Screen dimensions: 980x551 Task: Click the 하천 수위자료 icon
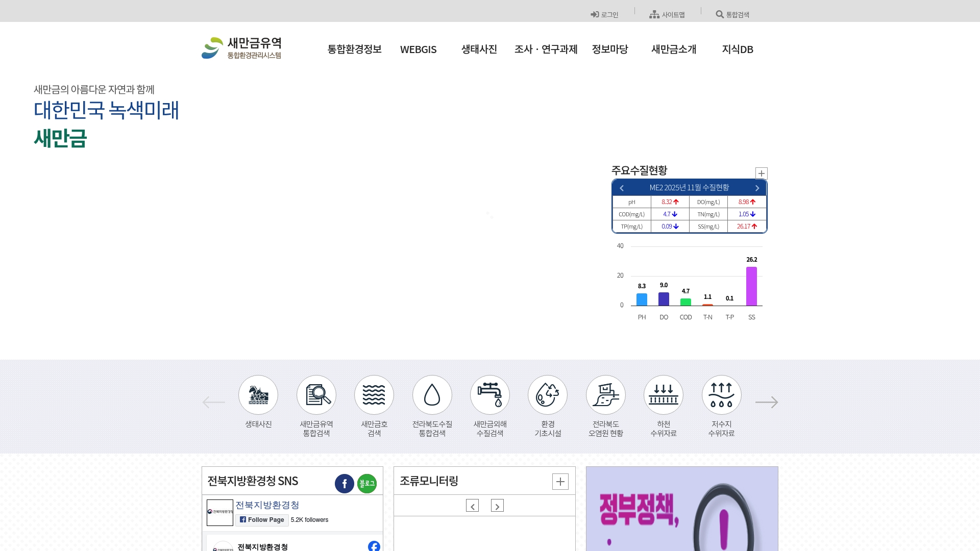[x=663, y=395]
